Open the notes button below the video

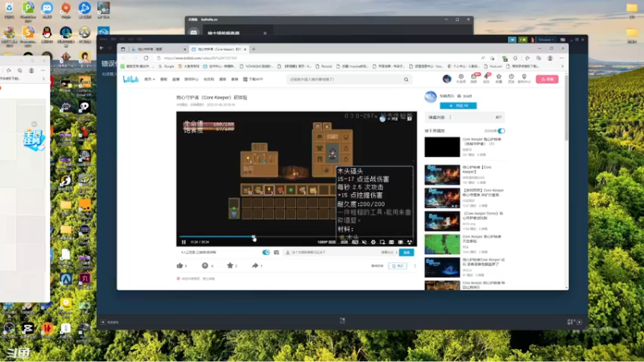(x=398, y=266)
